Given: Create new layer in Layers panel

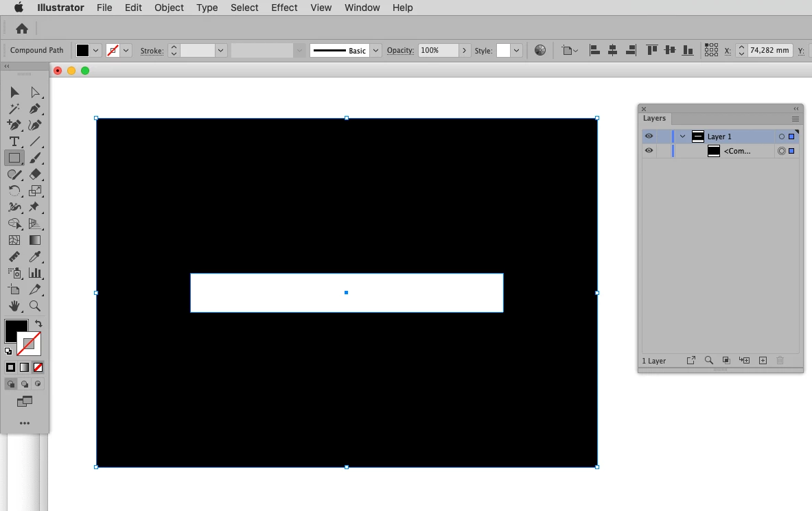Looking at the screenshot, I should tap(763, 360).
